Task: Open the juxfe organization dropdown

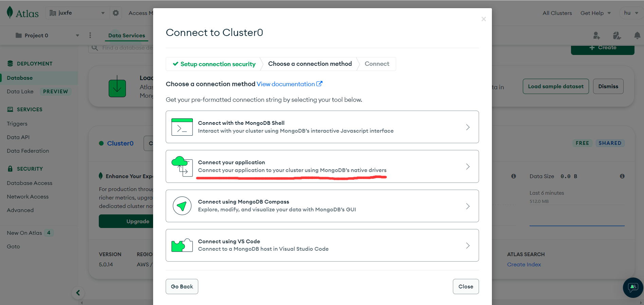Action: click(x=77, y=13)
